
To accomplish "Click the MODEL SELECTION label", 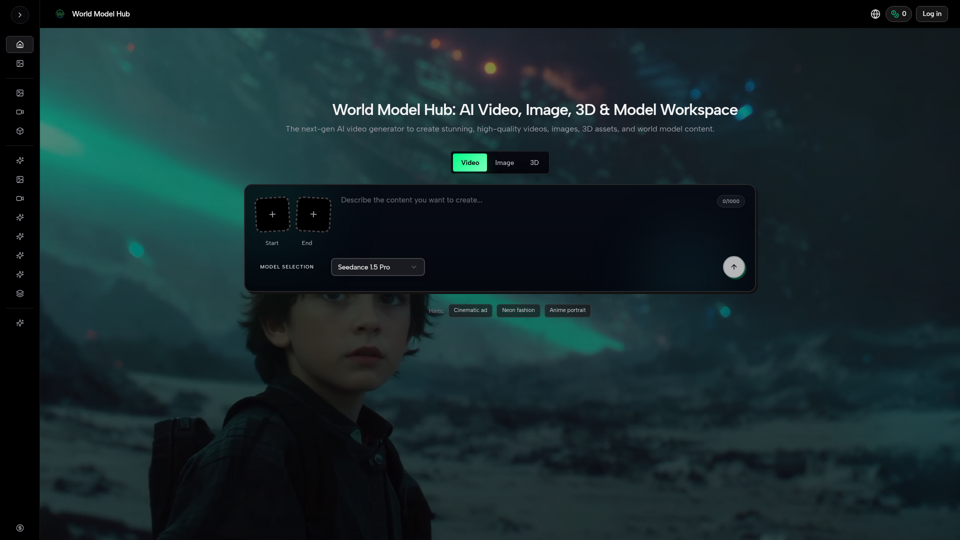I will click(287, 267).
